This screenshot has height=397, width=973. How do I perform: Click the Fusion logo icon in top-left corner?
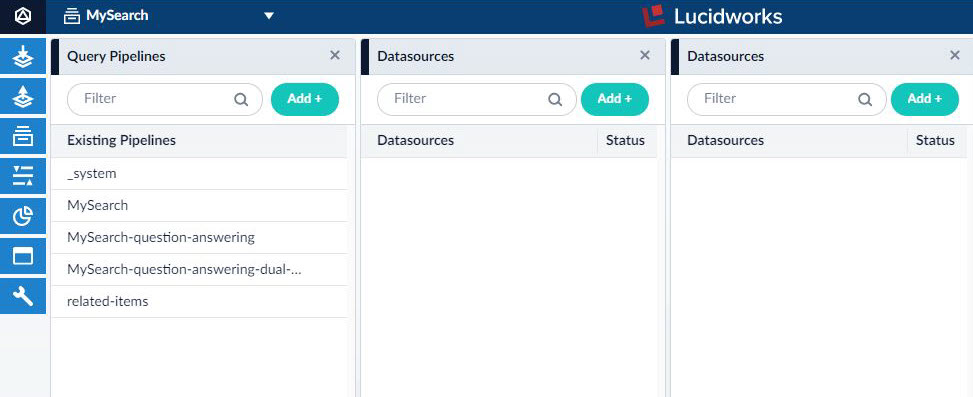tap(22, 16)
